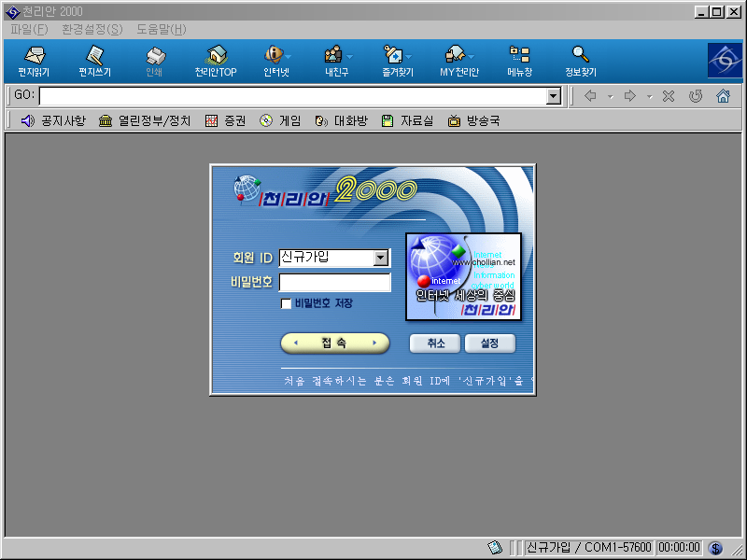Image resolution: width=747 pixels, height=560 pixels.
Task: Open the 파일(F) menu
Action: click(x=29, y=30)
